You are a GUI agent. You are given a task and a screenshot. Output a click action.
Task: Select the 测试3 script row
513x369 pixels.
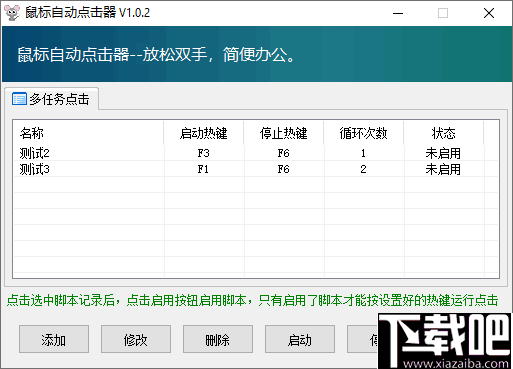coord(256,169)
